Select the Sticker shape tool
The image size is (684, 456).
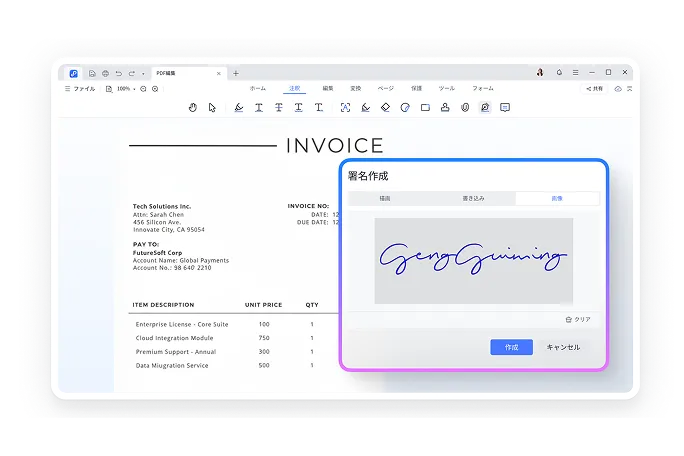405,107
